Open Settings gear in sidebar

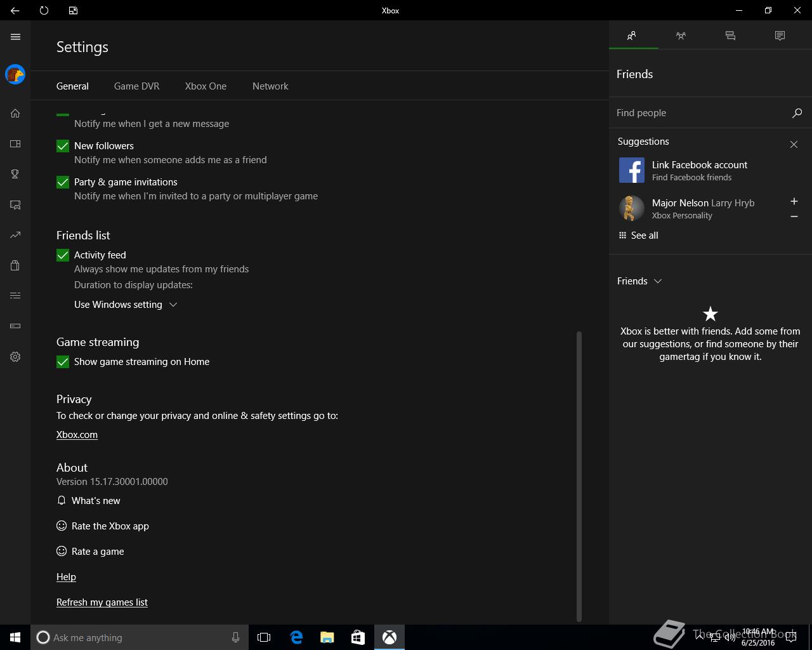pos(15,357)
